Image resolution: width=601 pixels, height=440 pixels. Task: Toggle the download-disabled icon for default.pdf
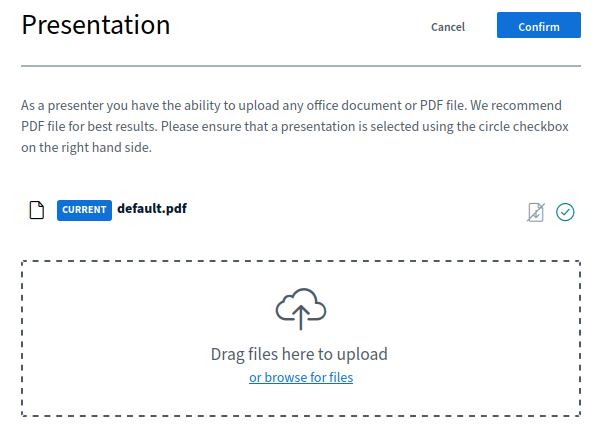pos(536,212)
